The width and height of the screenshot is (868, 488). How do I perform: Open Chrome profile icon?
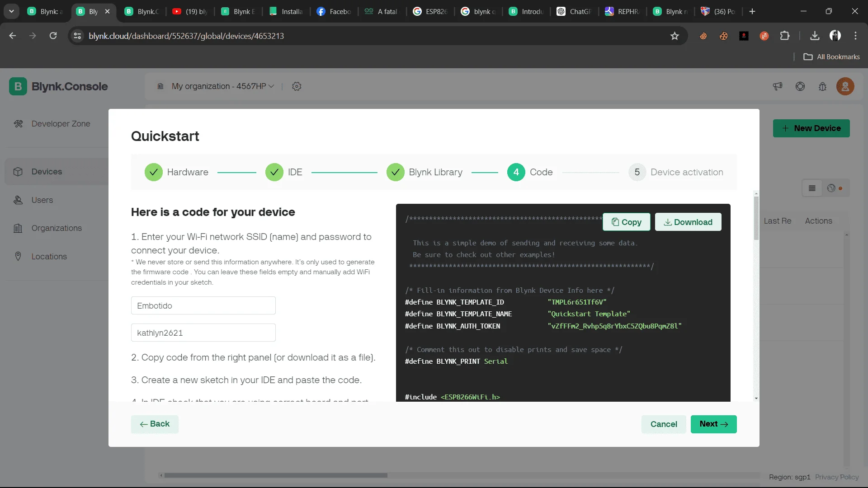[835, 36]
